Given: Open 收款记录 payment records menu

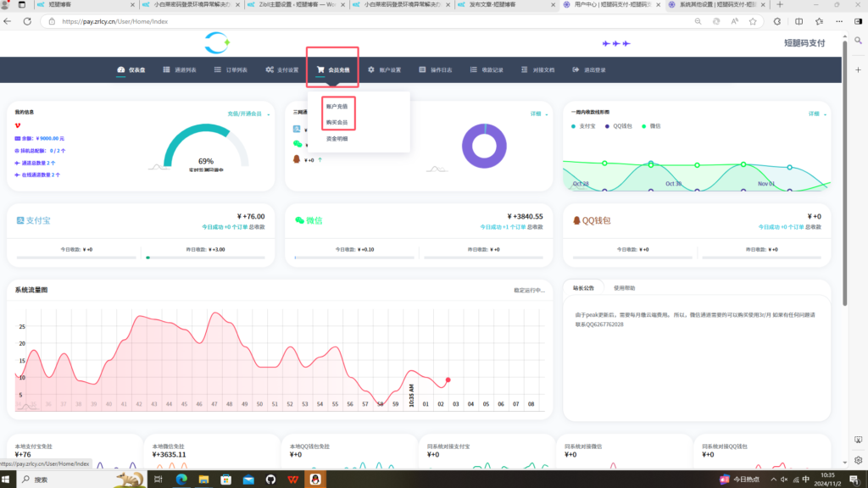Looking at the screenshot, I should (487, 69).
